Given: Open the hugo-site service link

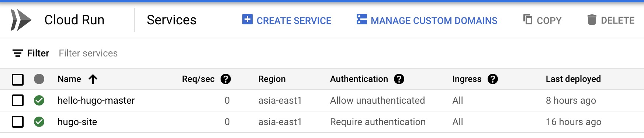Looking at the screenshot, I should pyautogui.click(x=77, y=122).
